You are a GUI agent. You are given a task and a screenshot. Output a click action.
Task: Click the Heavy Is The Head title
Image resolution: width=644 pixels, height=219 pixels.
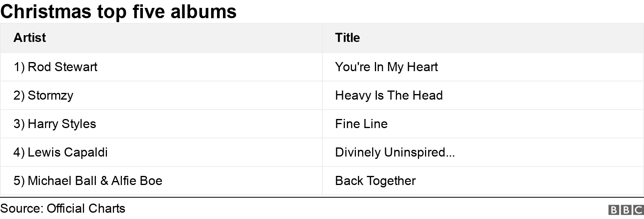tap(389, 95)
